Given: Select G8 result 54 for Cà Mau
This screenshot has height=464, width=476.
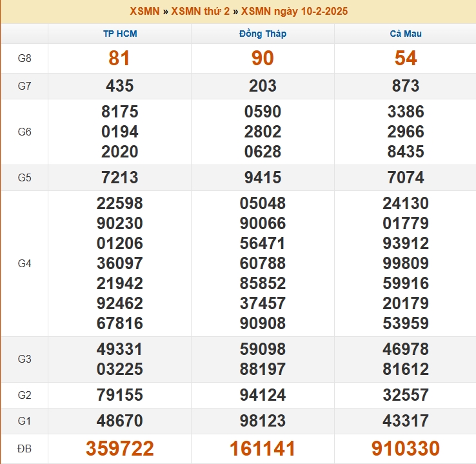Looking at the screenshot, I should [406, 58].
